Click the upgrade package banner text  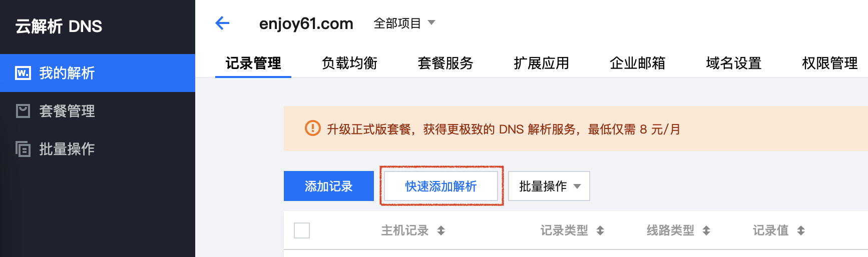tap(504, 129)
